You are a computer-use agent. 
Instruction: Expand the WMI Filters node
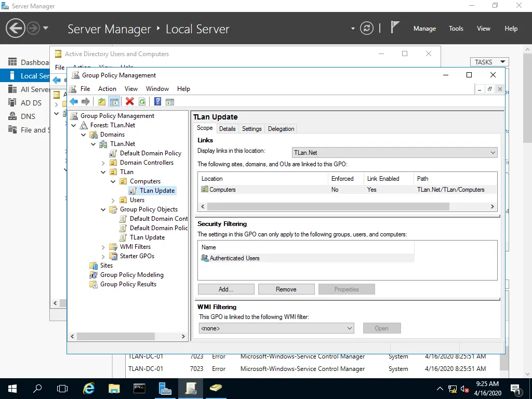coord(103,247)
